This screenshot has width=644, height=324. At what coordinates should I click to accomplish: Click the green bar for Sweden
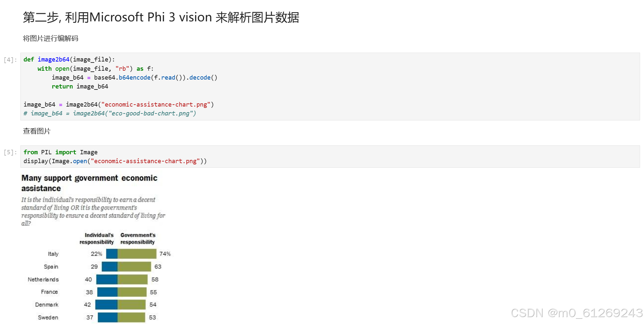(x=131, y=317)
